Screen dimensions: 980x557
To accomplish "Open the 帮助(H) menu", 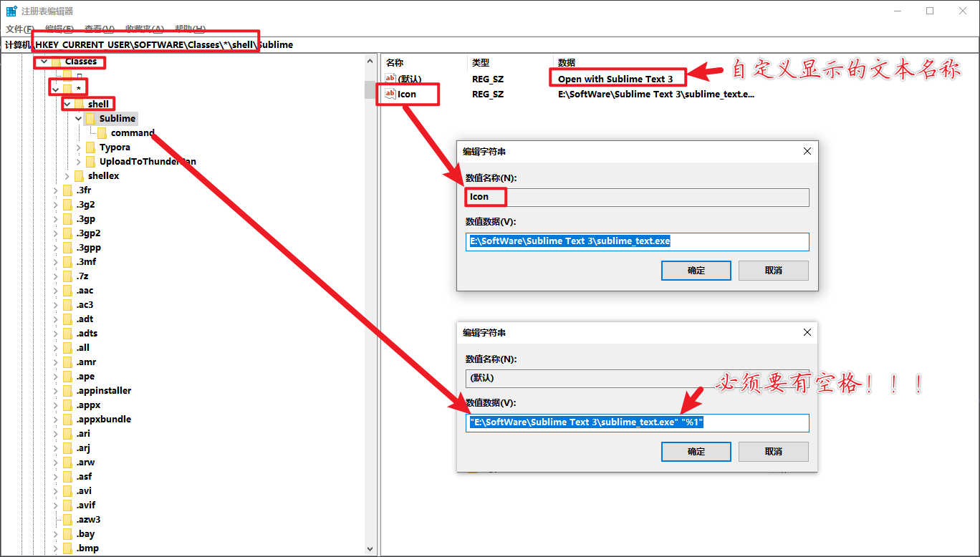I will (191, 29).
